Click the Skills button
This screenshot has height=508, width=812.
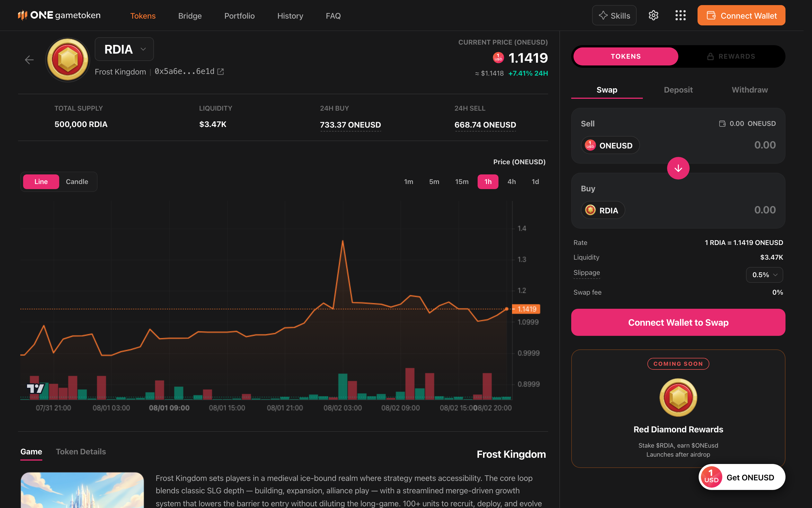point(614,16)
